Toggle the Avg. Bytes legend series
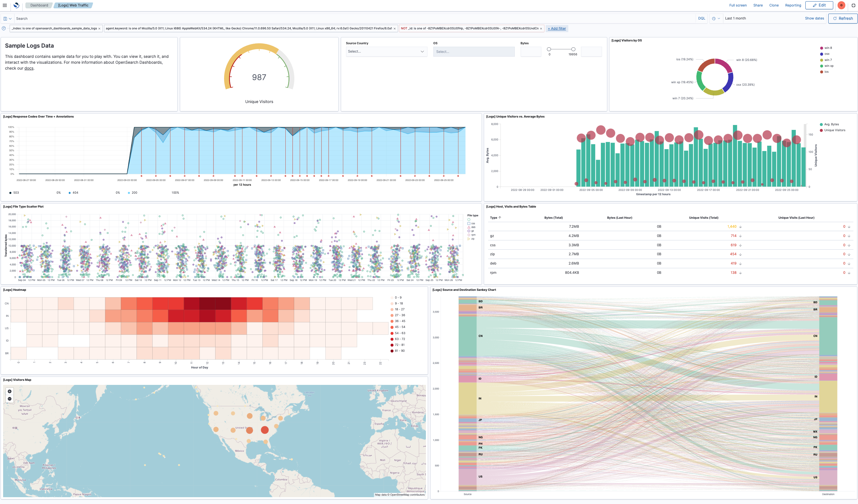This screenshot has width=858, height=504. (x=830, y=125)
